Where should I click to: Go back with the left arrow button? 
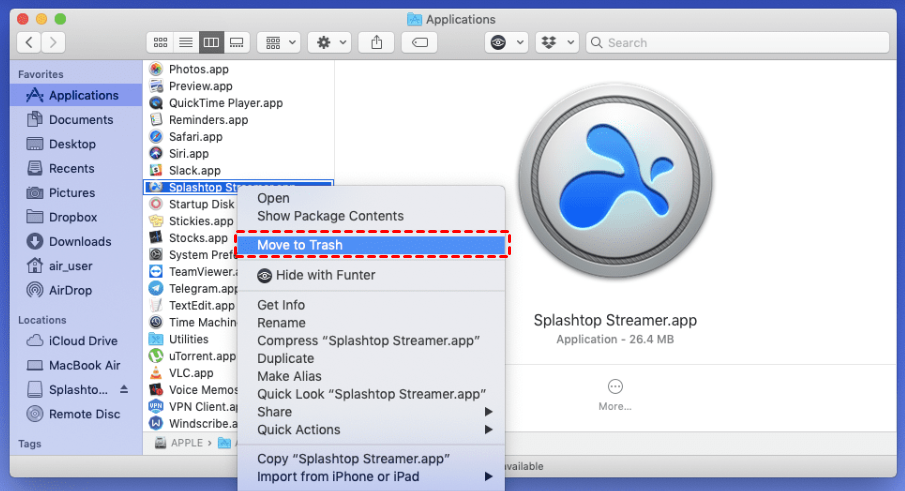[x=29, y=43]
